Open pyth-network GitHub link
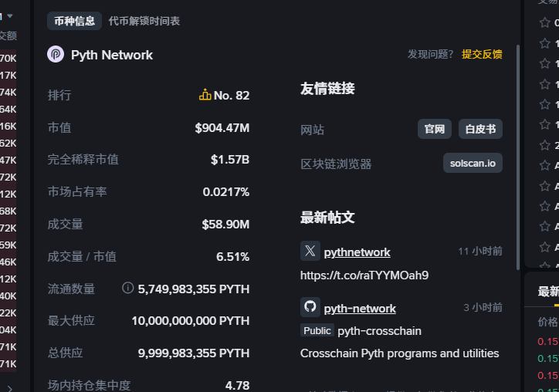 360,309
